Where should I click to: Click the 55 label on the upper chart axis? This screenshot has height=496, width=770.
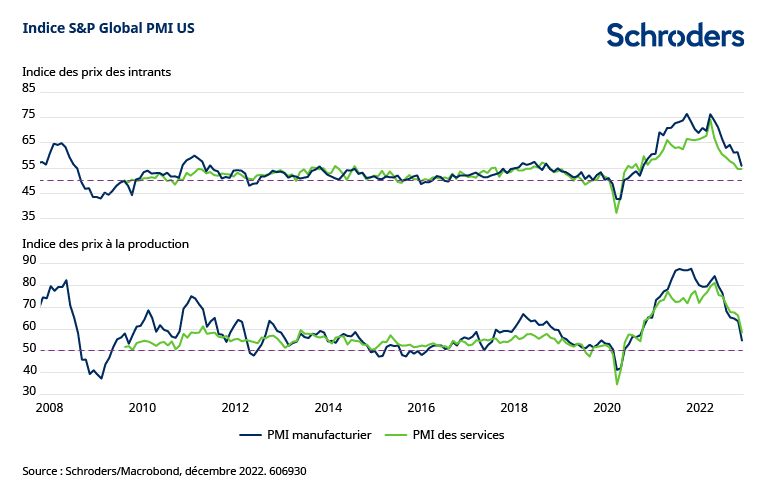tap(29, 165)
